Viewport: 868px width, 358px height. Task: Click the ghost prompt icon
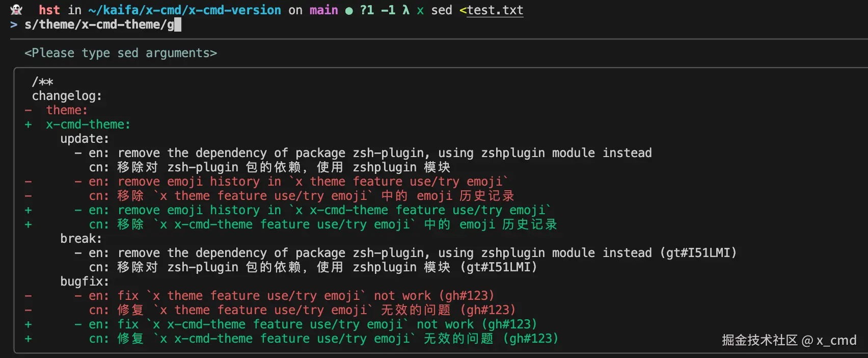(16, 10)
